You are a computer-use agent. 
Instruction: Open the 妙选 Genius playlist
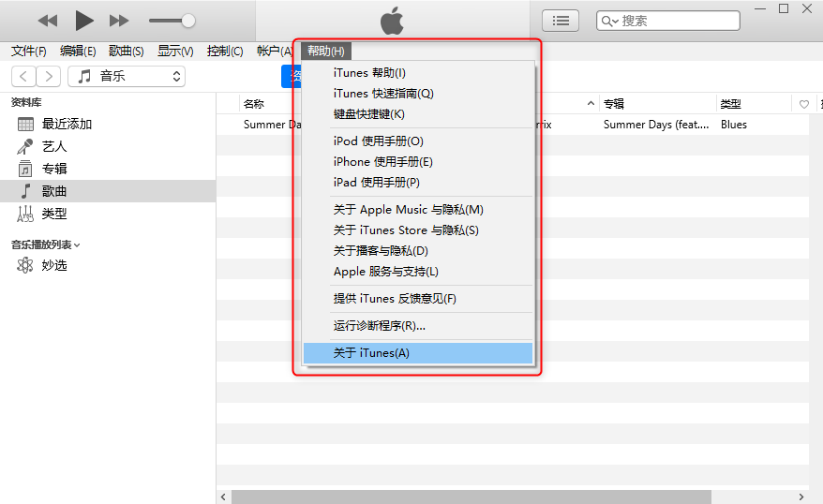(108, 265)
